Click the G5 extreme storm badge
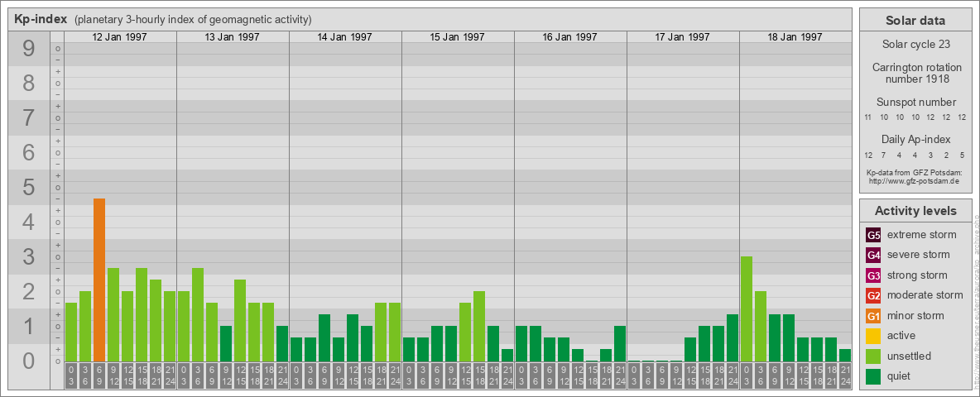Screen dimensions: 980x397 (873, 236)
